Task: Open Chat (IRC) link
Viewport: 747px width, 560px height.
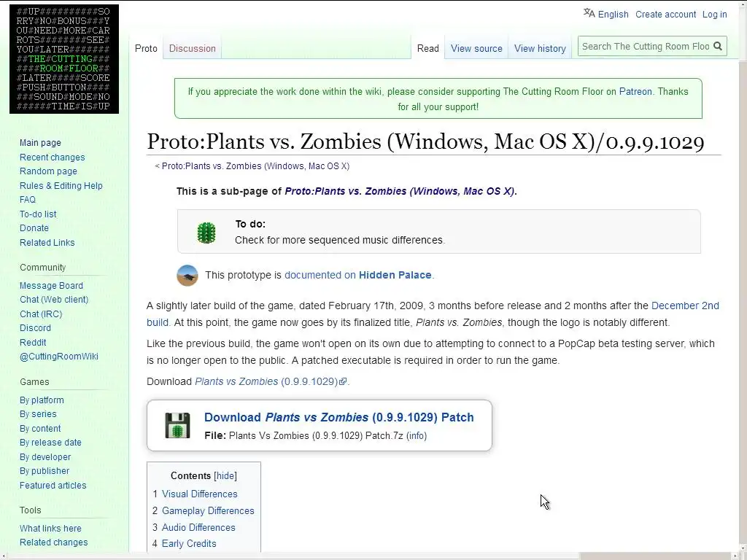Action: click(x=41, y=314)
